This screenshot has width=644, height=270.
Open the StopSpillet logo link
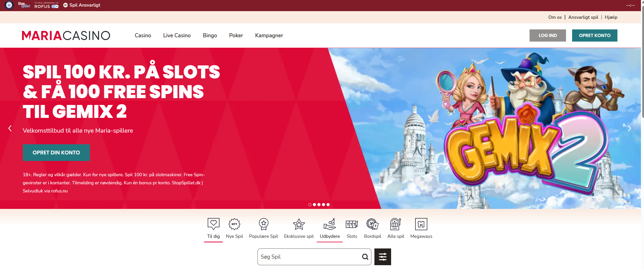24,5
